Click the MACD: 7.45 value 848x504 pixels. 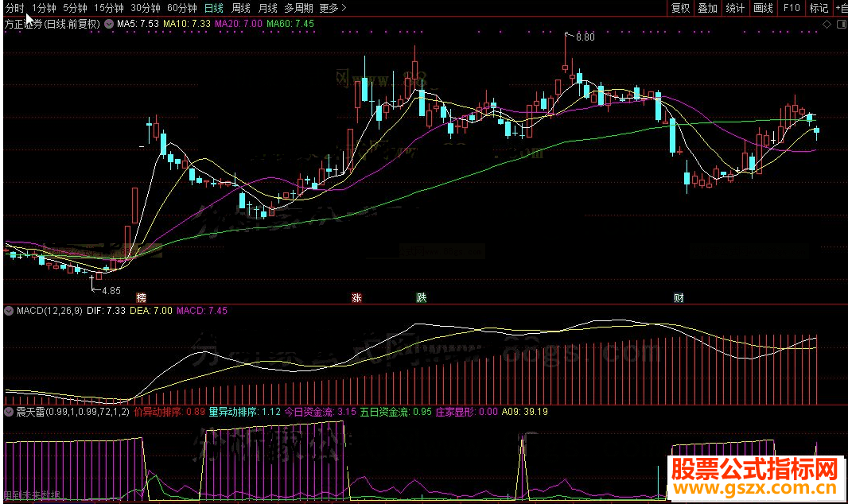coord(202,311)
